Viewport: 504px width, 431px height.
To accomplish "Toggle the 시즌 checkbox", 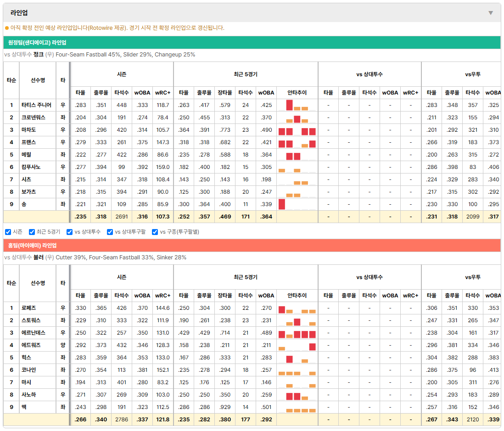I will point(8,232).
